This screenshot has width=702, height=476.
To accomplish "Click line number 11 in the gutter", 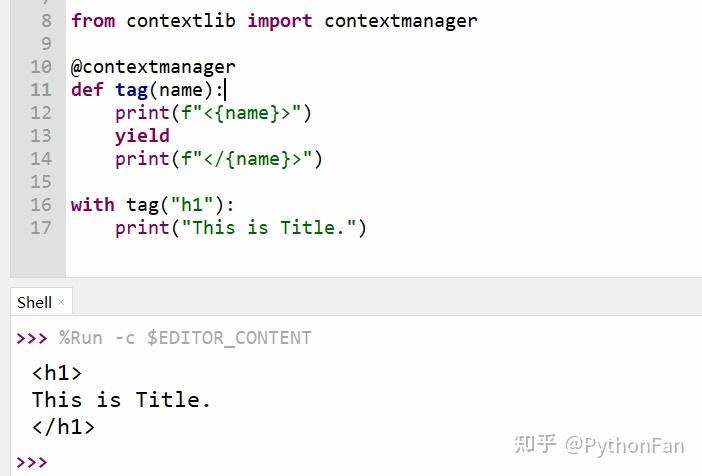I will [x=41, y=90].
